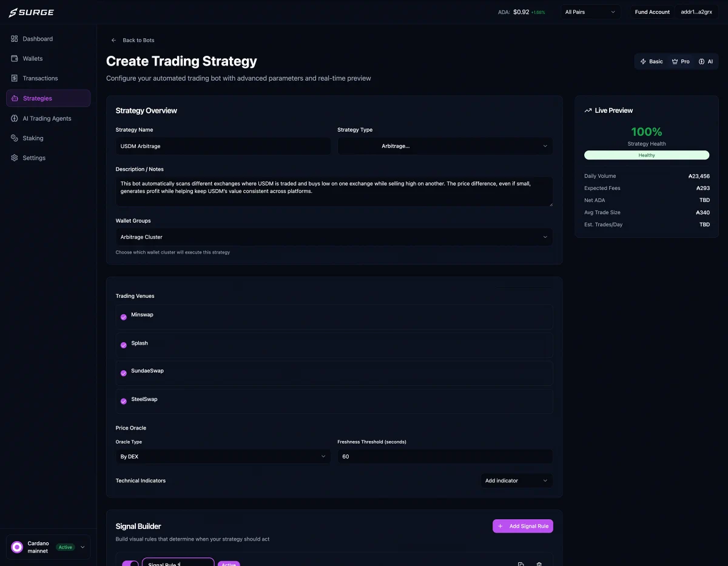The width and height of the screenshot is (728, 566).
Task: Click the Staking coins icon
Action: tap(15, 138)
